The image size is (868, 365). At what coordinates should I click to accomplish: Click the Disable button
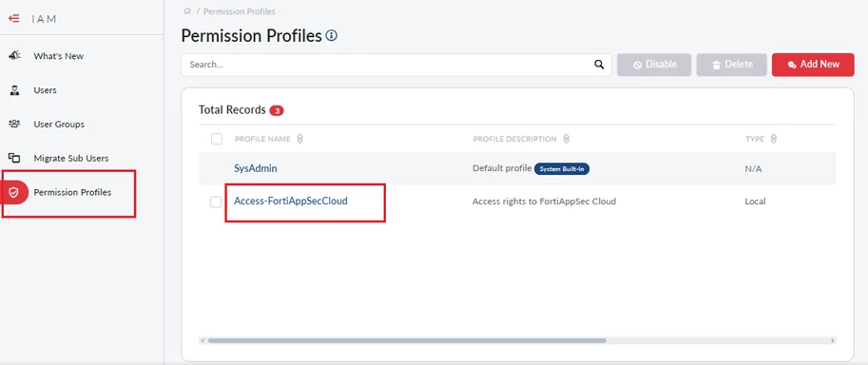coord(654,65)
